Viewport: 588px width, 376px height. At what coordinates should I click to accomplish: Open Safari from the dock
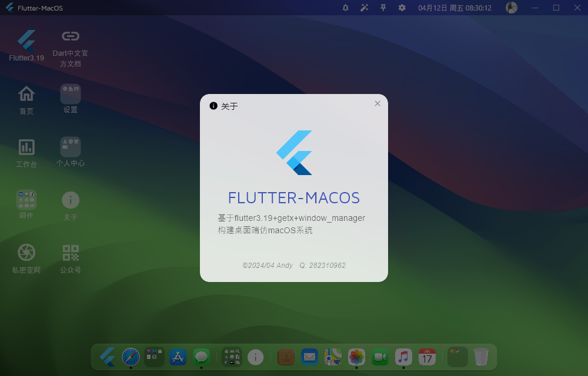pyautogui.click(x=130, y=357)
